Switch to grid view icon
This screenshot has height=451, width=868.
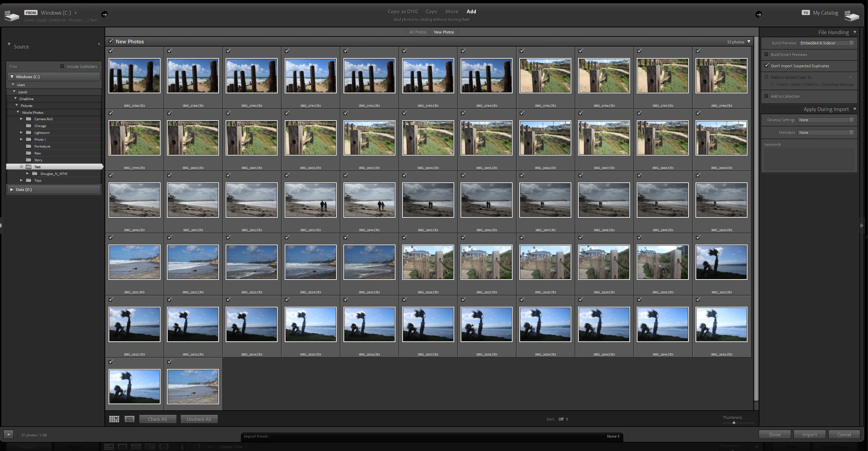114,419
